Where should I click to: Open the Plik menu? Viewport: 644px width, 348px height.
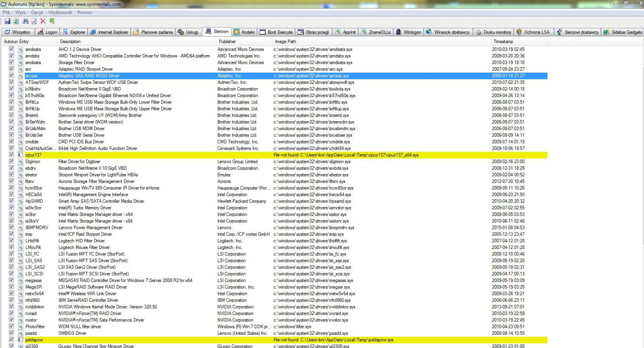pos(6,12)
